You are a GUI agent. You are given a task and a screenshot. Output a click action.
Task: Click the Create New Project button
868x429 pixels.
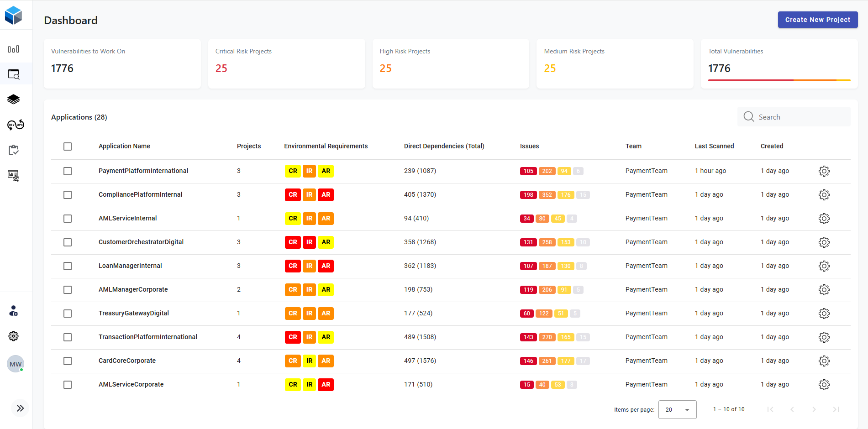point(817,20)
